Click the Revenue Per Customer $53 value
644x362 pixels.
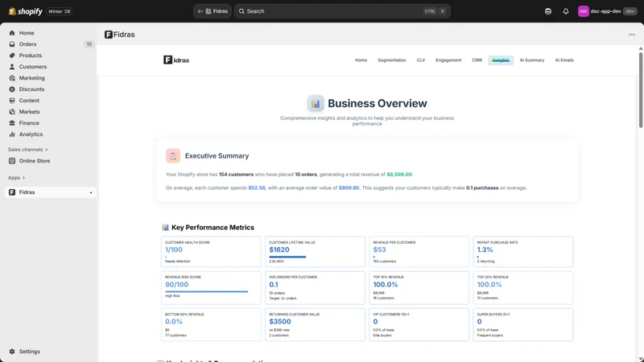[x=379, y=249]
